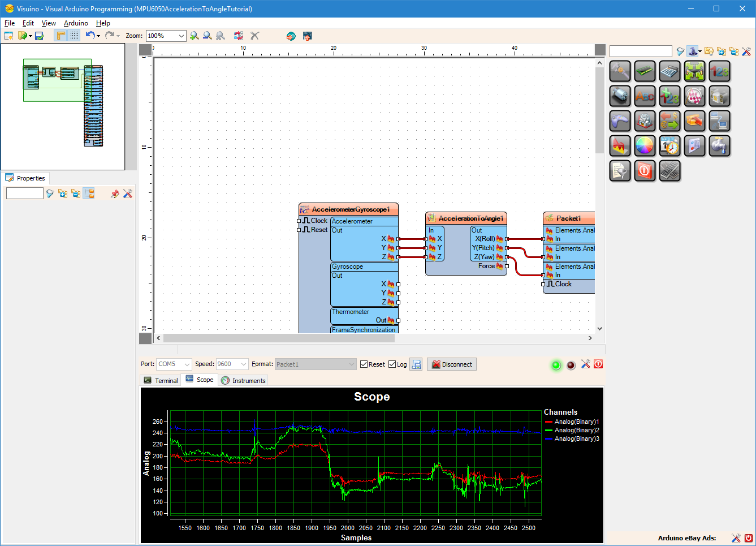The image size is (756, 546).
Task: Click the component palette search field
Action: click(x=640, y=51)
